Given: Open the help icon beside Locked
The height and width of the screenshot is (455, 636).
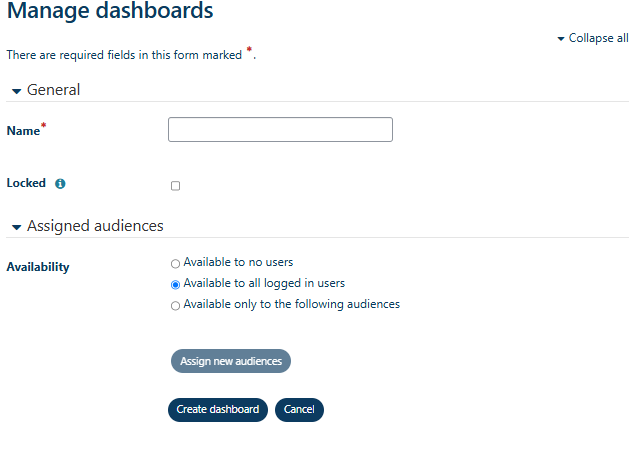Looking at the screenshot, I should (x=60, y=184).
